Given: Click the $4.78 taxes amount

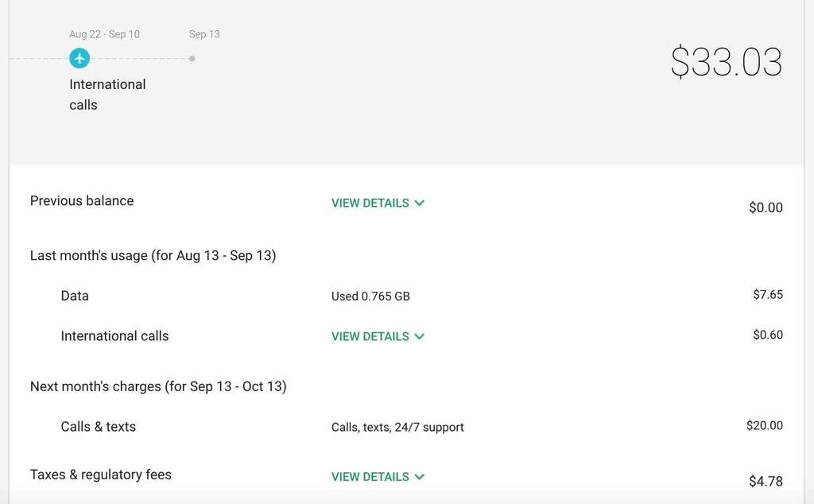Looking at the screenshot, I should click(x=766, y=481).
